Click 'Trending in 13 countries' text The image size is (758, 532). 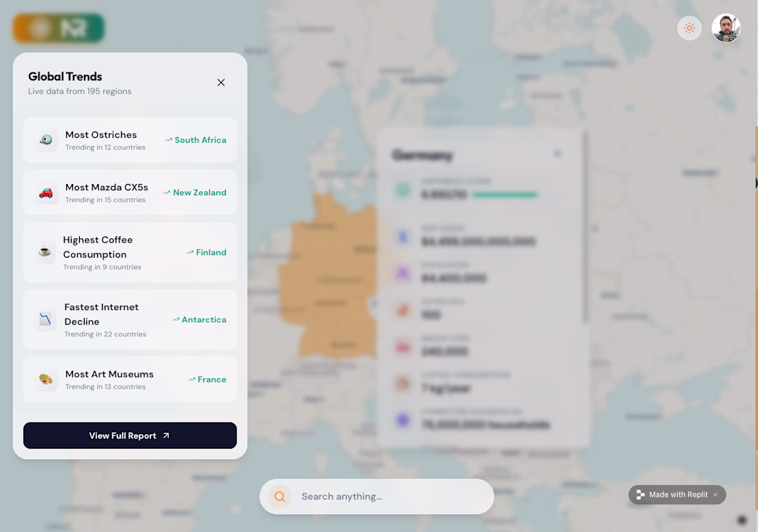pos(105,387)
